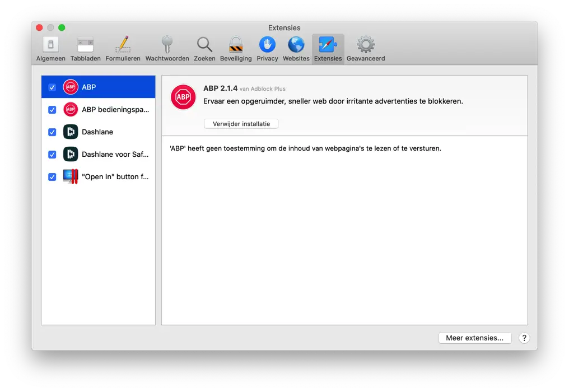Uncheck the ABP extension checkbox
Screen dimensions: 569x392
[52, 87]
